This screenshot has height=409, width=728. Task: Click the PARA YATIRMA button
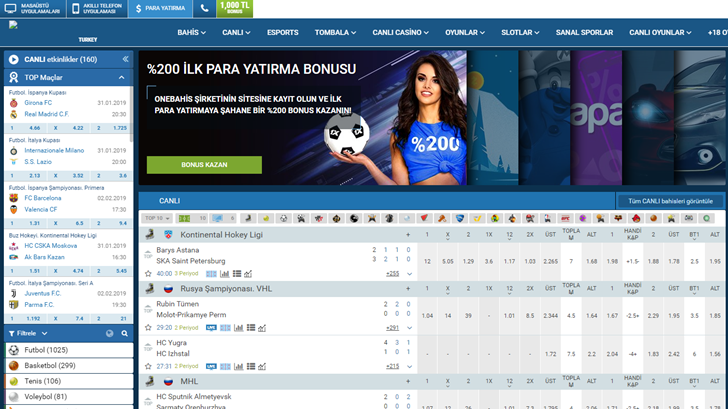(160, 8)
